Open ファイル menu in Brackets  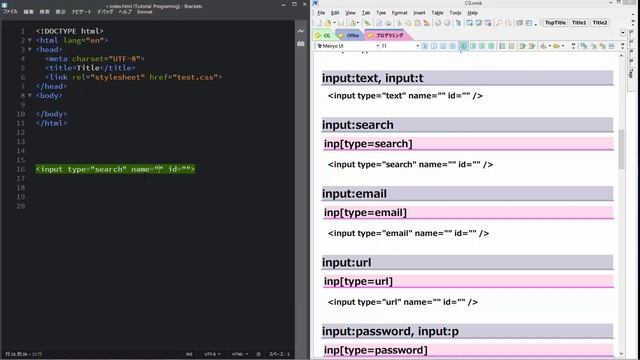click(x=10, y=12)
